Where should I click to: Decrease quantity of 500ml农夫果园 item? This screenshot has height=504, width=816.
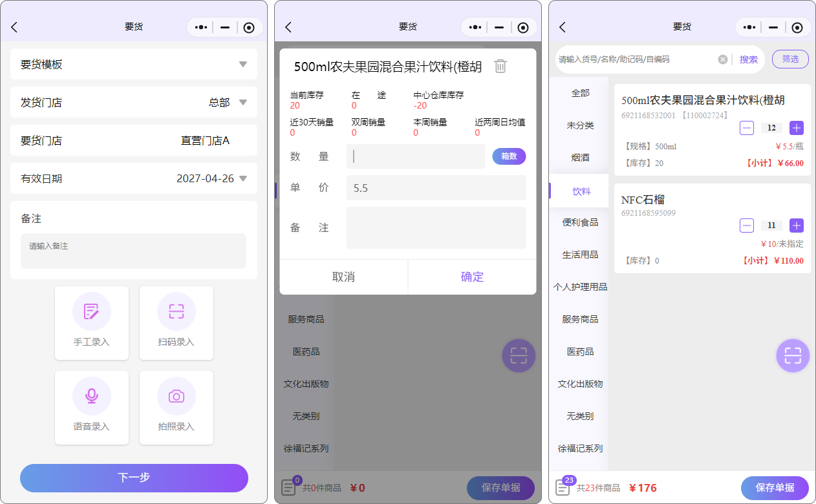(x=747, y=128)
